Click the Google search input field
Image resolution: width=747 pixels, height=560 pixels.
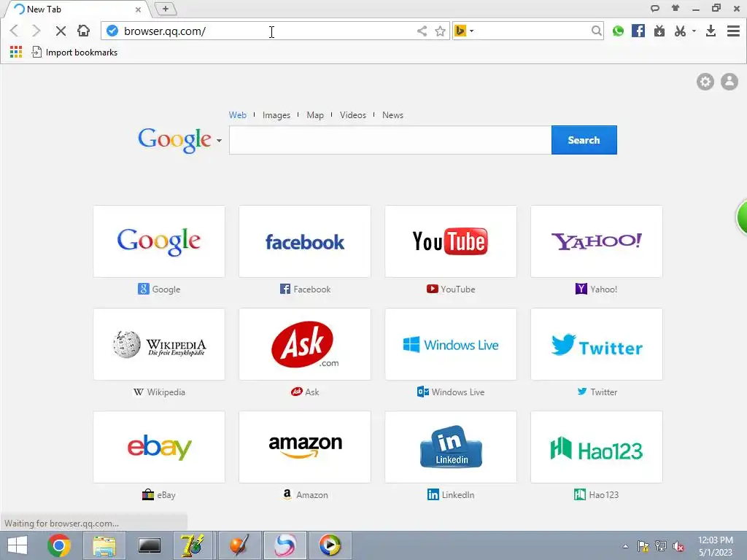point(390,140)
